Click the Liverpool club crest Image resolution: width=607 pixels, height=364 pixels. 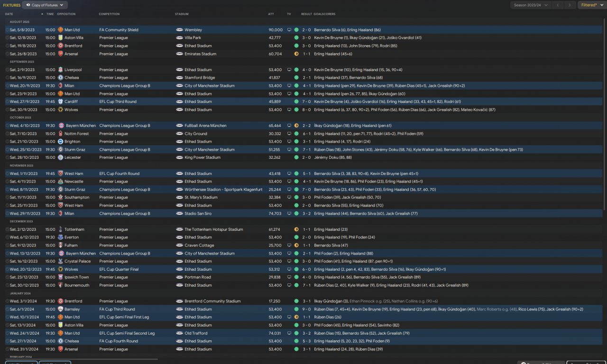[x=60, y=70]
